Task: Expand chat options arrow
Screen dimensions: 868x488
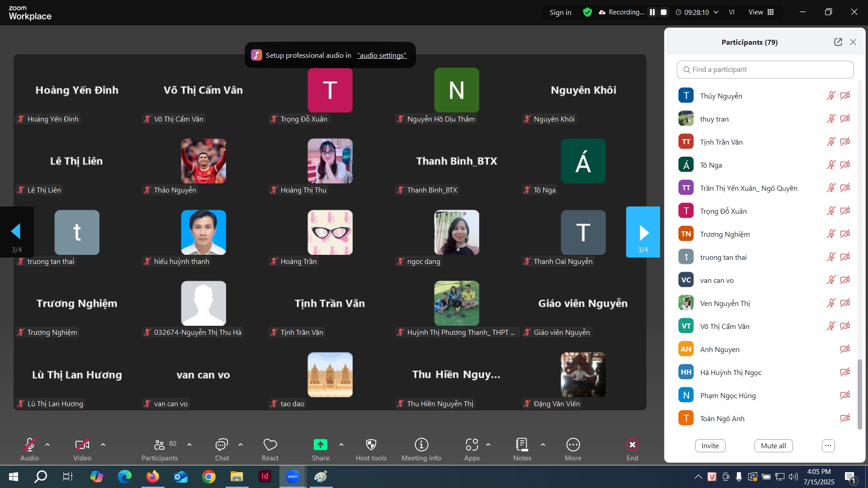Action: pos(241,445)
